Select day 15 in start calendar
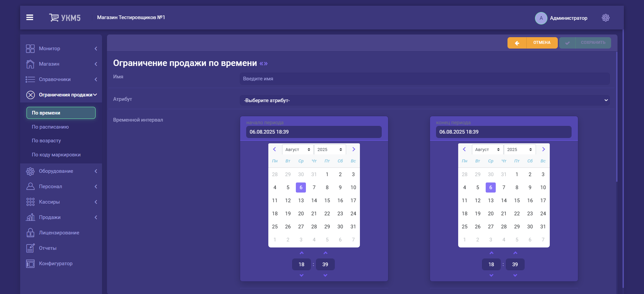 pos(327,201)
